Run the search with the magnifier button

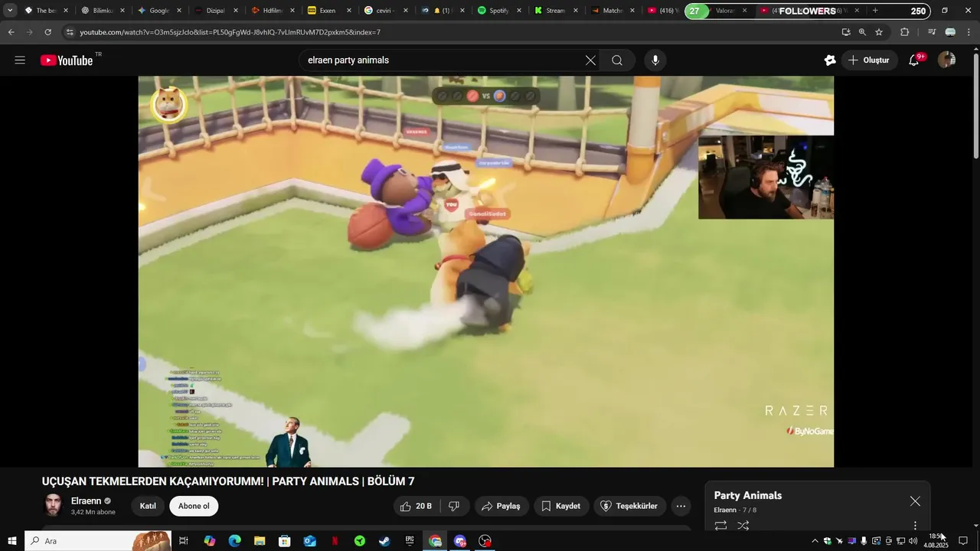[x=617, y=60]
